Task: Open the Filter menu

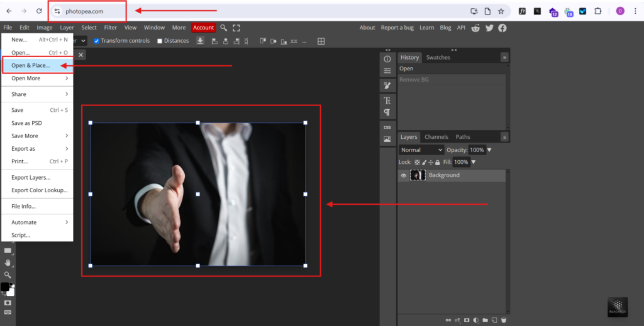Action: [x=111, y=28]
